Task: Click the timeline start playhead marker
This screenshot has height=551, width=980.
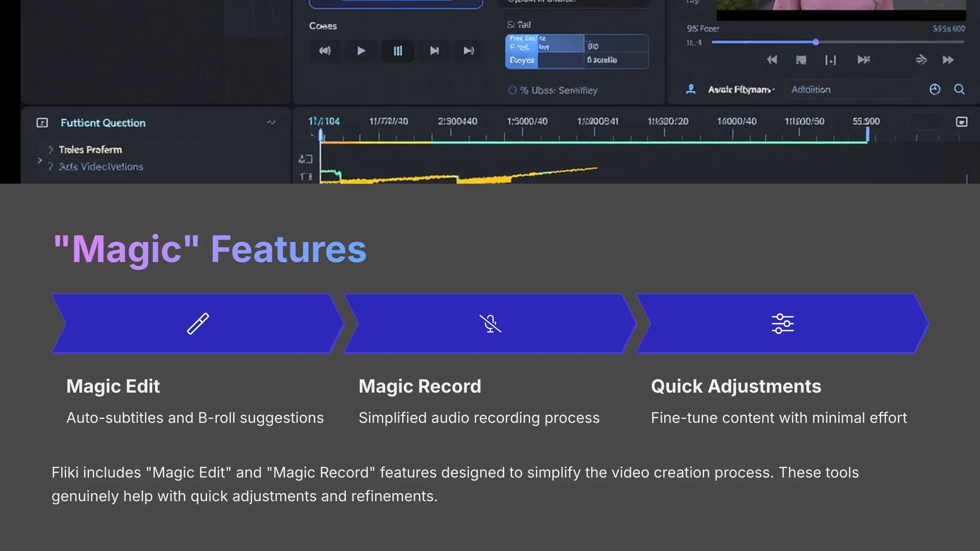Action: pyautogui.click(x=321, y=135)
